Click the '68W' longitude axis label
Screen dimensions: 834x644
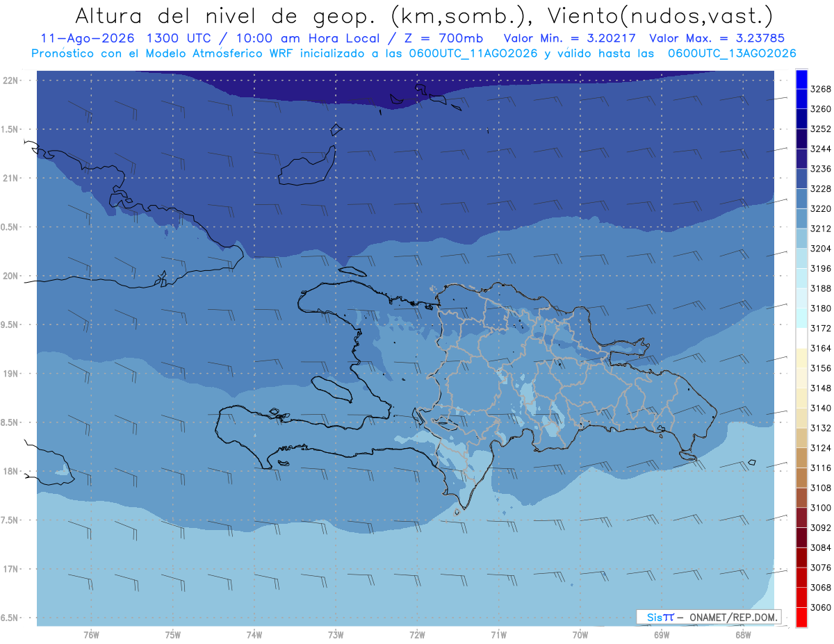743,634
